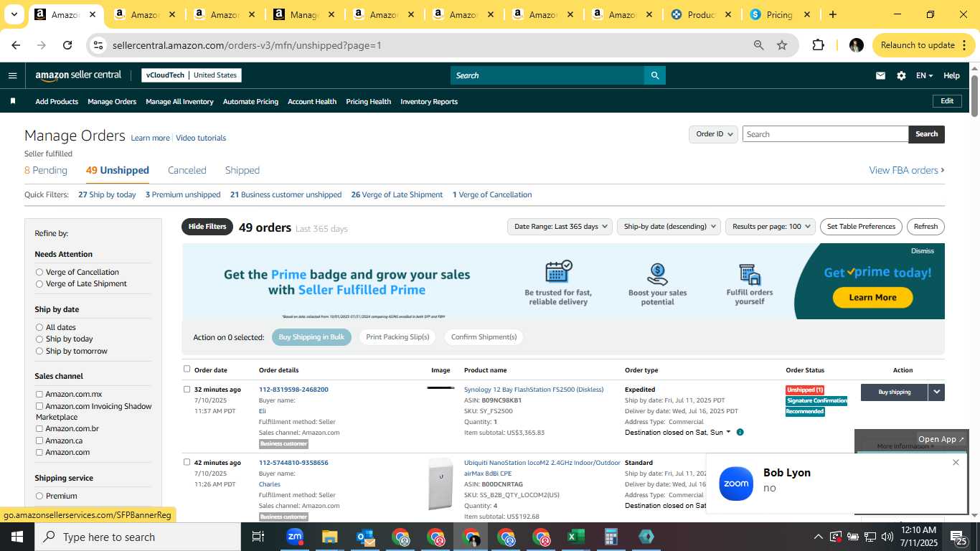Check the Amazon.ca sales channel
This screenshot has height=551, width=980.
tap(39, 441)
